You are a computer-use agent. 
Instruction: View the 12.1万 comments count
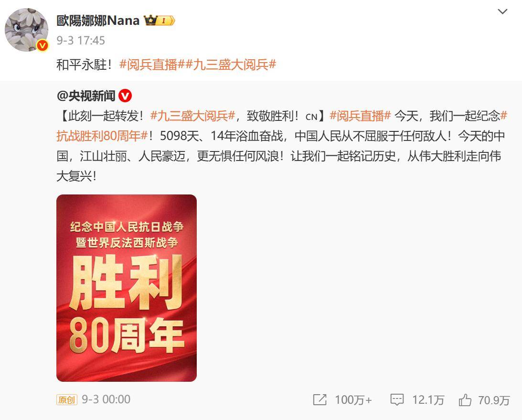(x=428, y=399)
